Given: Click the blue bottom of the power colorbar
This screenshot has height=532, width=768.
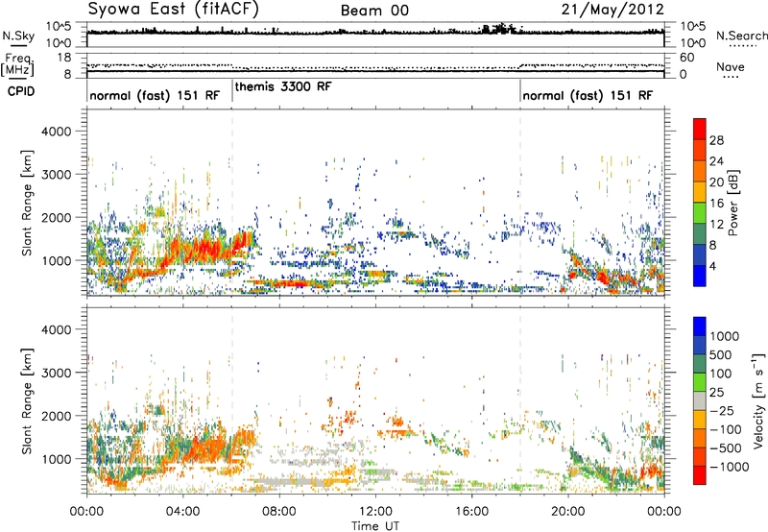Looking at the screenshot, I should coord(700,276).
